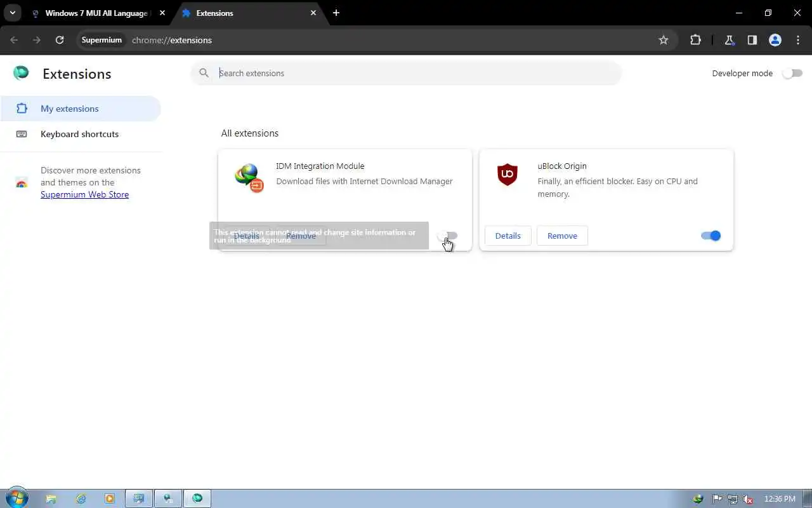
Task: Click the 12:36 PM clock
Action: 780,499
